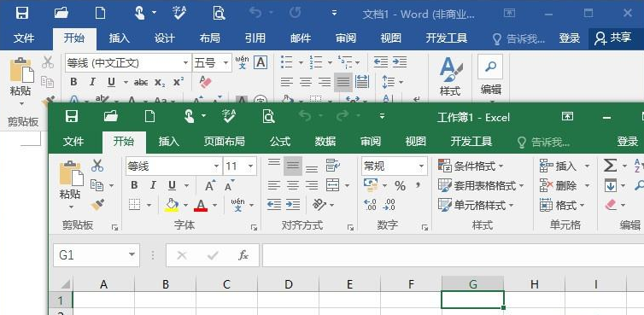Click 插入 insert cells button in Excel
Screen dimensions: 644x315
pyautogui.click(x=559, y=166)
